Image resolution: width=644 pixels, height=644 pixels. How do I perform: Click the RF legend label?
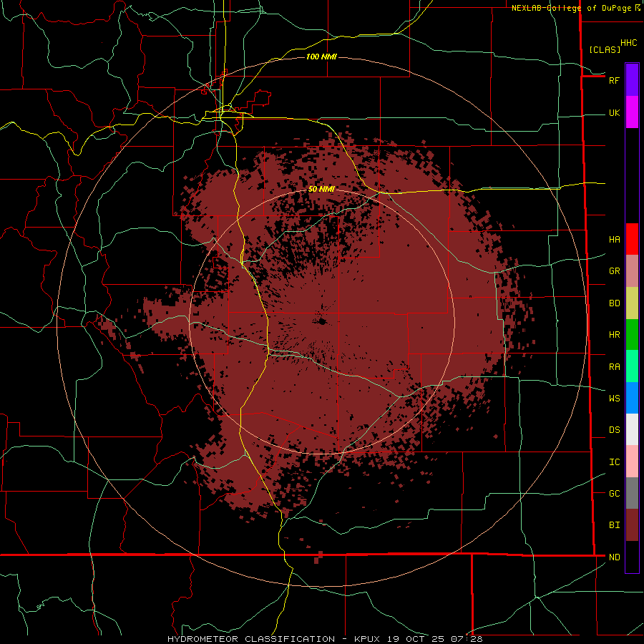pos(614,80)
